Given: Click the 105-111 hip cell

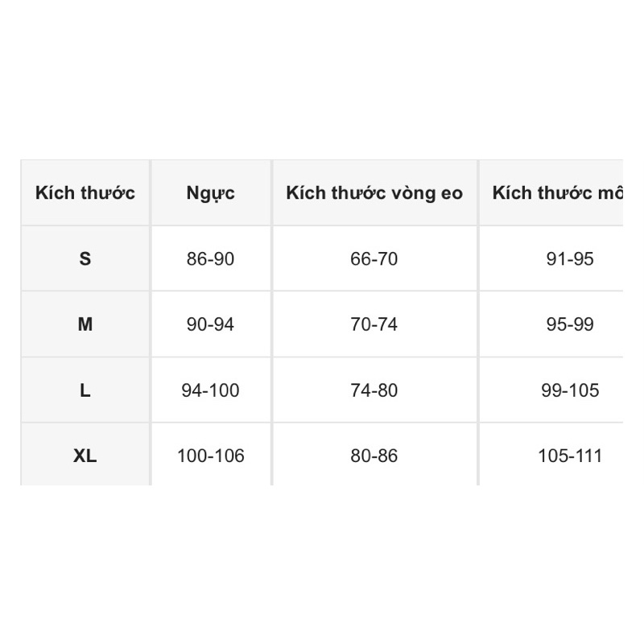Looking at the screenshot, I should [570, 456].
